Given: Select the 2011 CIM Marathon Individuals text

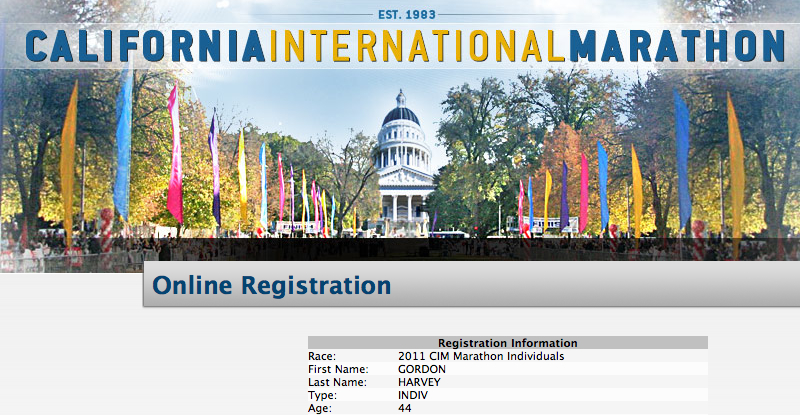Looking at the screenshot, I should (480, 356).
